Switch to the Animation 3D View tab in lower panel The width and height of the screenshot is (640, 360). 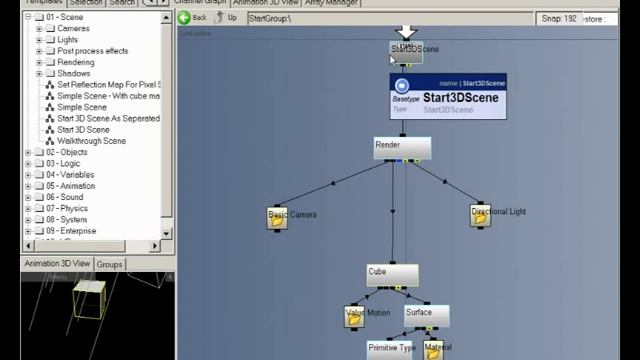pyautogui.click(x=57, y=264)
